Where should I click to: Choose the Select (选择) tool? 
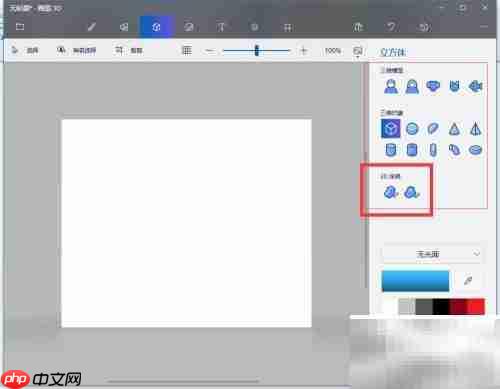tap(25, 51)
